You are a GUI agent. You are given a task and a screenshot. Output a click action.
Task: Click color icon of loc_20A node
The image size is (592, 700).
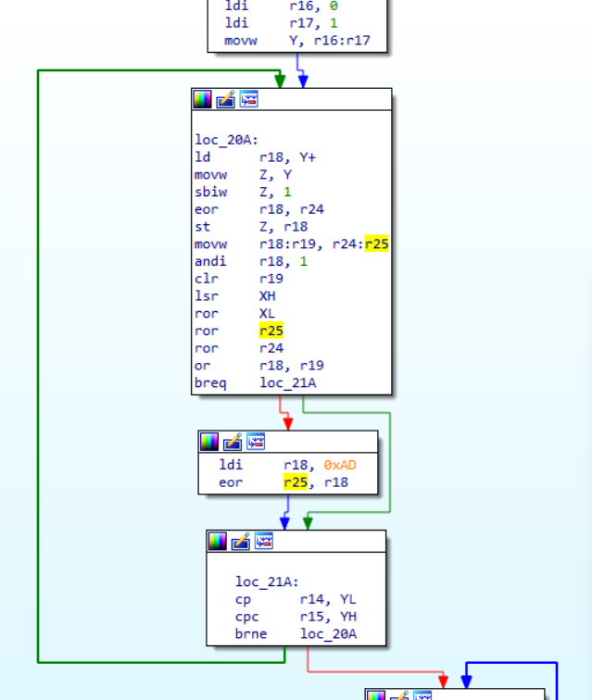pos(202,99)
